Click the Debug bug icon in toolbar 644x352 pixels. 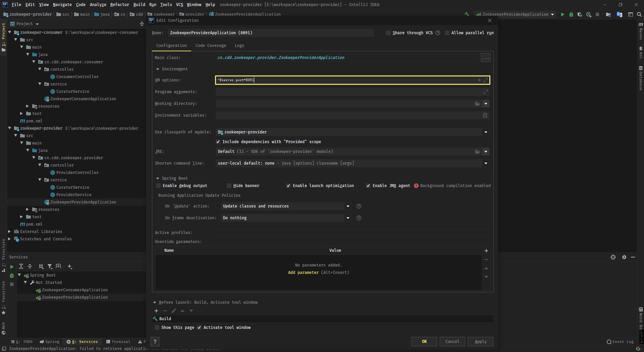coord(571,14)
